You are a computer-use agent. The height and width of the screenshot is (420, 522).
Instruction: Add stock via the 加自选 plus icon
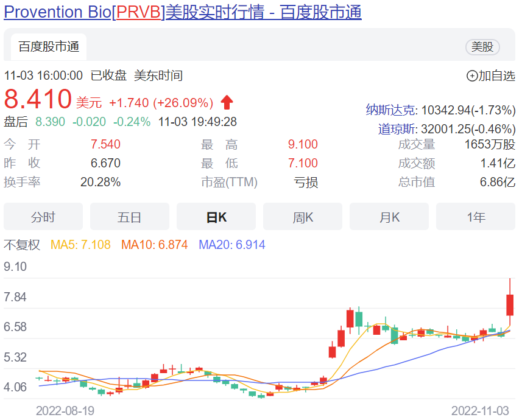coord(473,76)
